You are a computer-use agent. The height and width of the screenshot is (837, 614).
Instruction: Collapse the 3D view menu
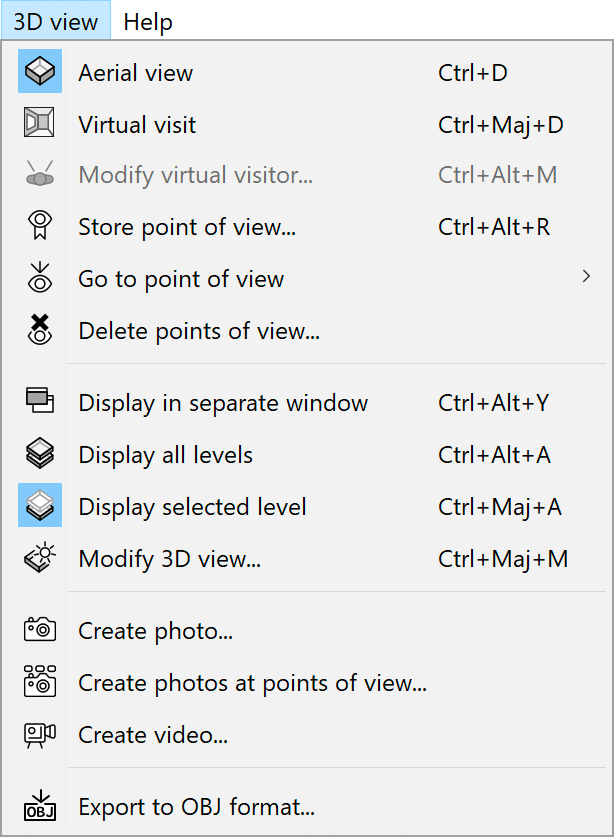click(x=56, y=21)
